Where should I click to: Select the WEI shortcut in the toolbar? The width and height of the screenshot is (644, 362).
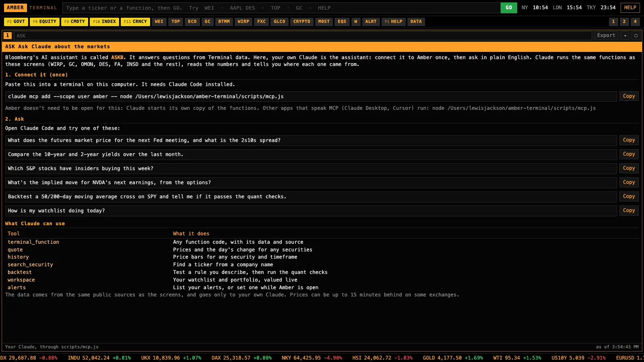point(159,22)
